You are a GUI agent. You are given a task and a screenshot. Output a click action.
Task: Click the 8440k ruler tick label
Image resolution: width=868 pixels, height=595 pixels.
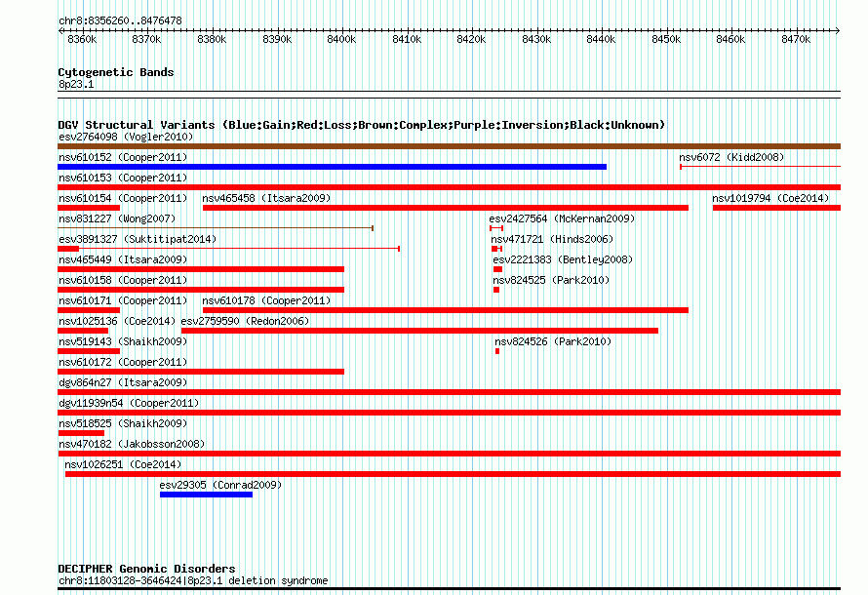[x=601, y=39]
